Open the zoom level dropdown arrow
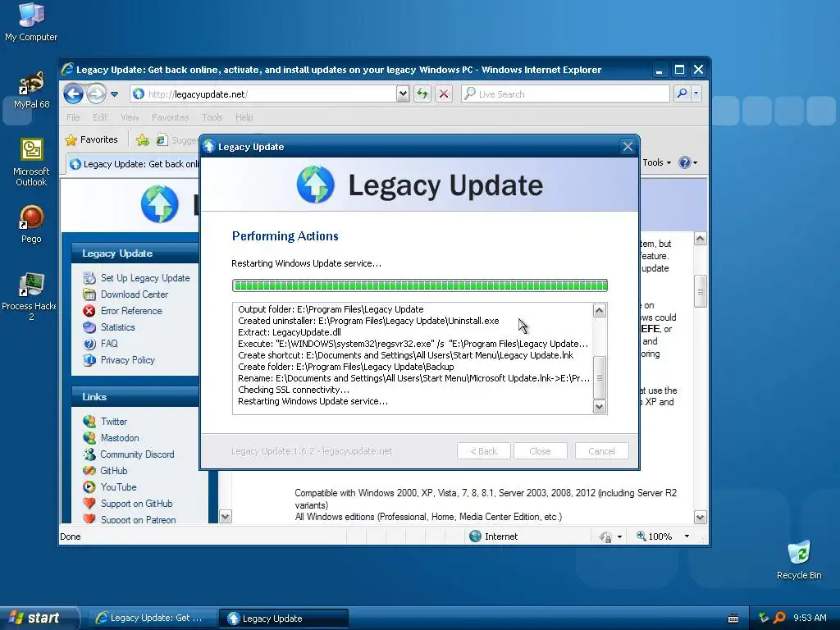Screen dimensions: 840x630 tap(687, 536)
